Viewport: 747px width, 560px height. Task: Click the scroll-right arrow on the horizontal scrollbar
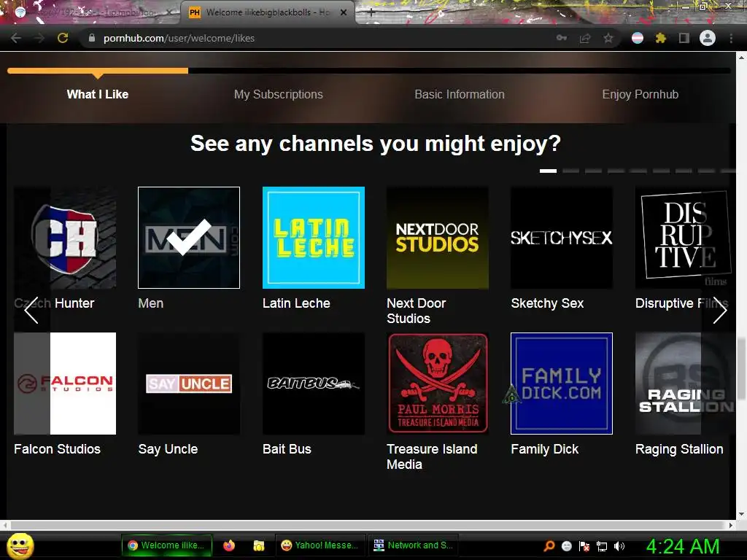(x=731, y=525)
